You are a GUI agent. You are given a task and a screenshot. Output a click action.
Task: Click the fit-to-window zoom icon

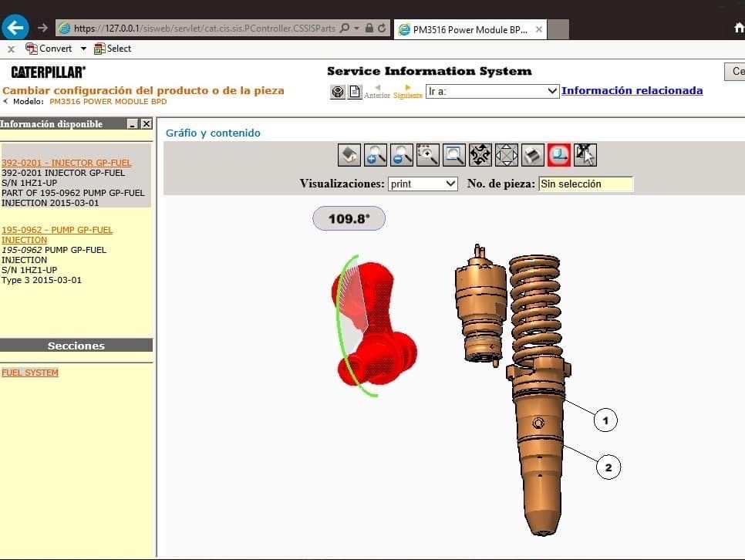point(453,155)
